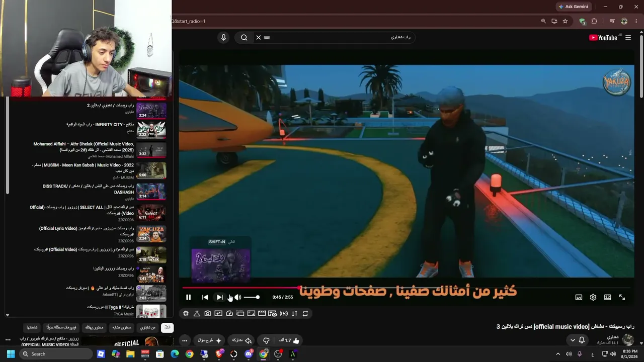This screenshot has width=644, height=362.
Task: Select the من شغابوي filter chip
Action: click(x=147, y=327)
